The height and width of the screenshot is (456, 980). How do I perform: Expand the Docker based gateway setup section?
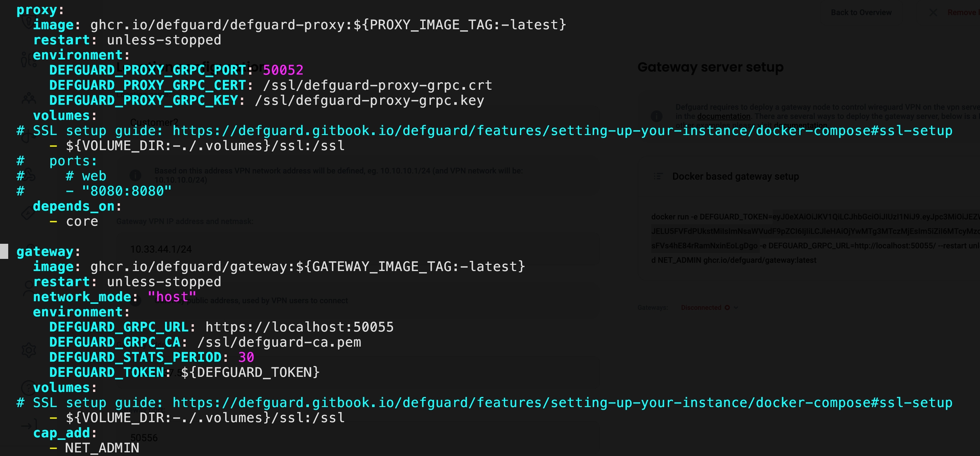735,176
